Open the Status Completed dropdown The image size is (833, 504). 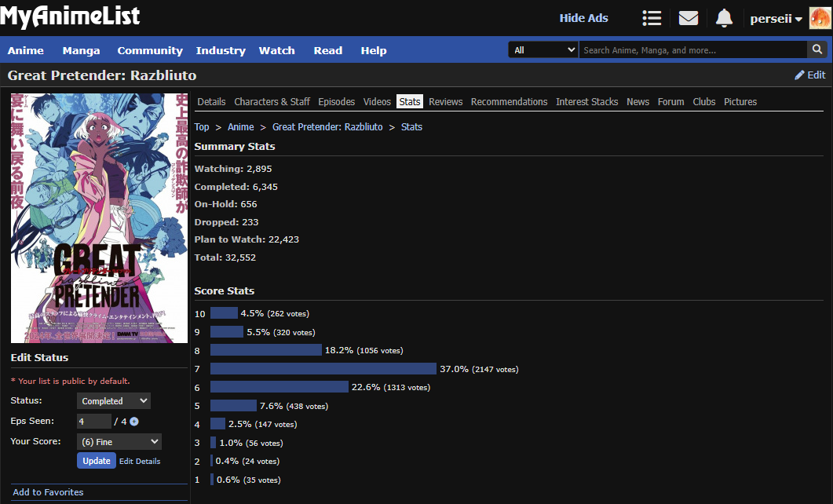pos(114,400)
